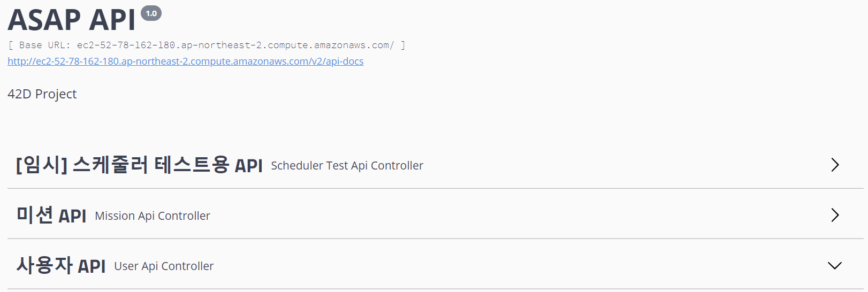Select the '미션 API' tag heading

pos(51,215)
